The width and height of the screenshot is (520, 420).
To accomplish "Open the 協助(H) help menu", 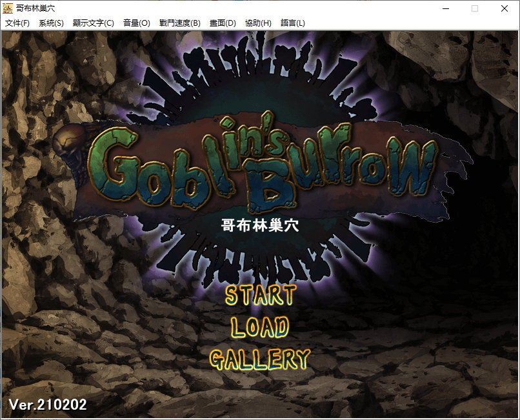I will [258, 23].
